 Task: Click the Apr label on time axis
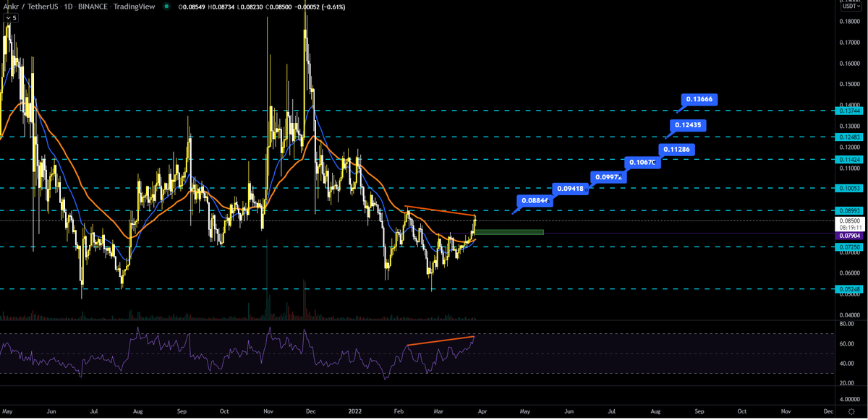point(482,411)
